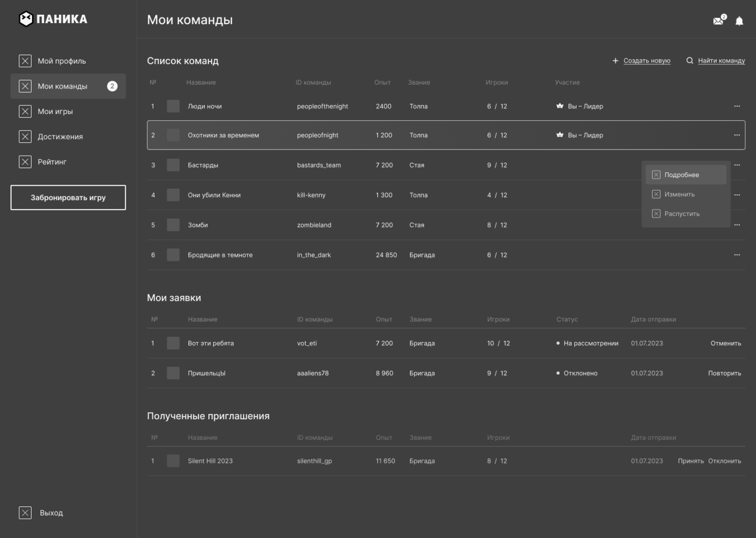Go to Мои игры in sidebar
The height and width of the screenshot is (538, 756).
point(55,111)
